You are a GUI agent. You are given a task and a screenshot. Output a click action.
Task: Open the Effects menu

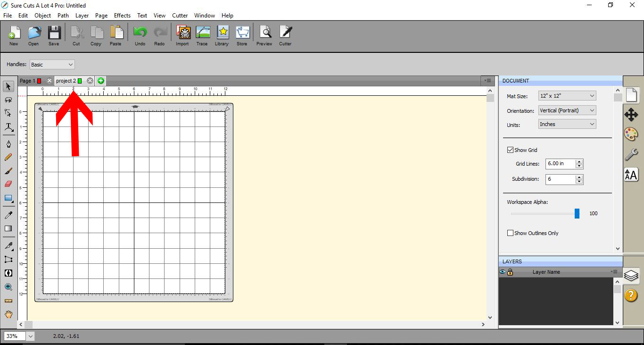tap(122, 16)
